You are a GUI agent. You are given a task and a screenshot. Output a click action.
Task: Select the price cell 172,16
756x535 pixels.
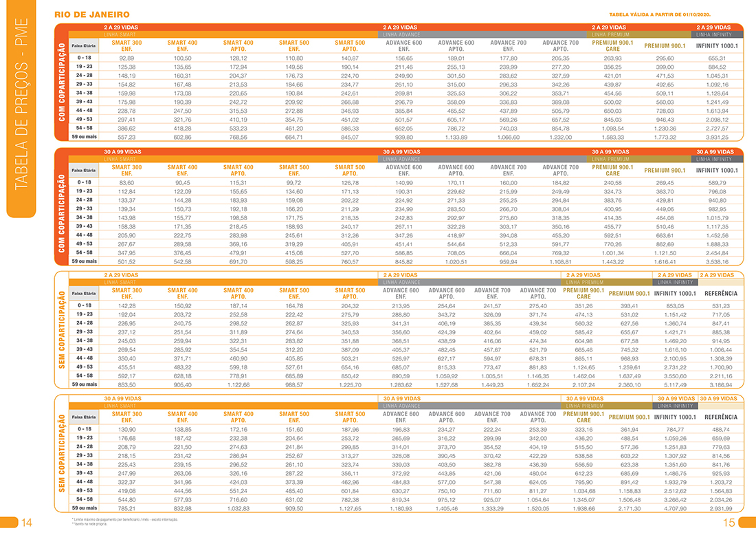tap(238, 429)
